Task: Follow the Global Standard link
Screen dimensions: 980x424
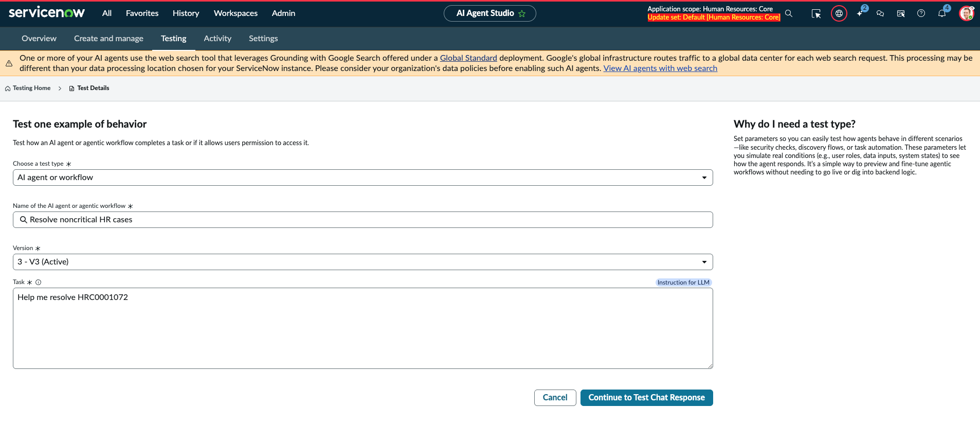Action: [468, 58]
